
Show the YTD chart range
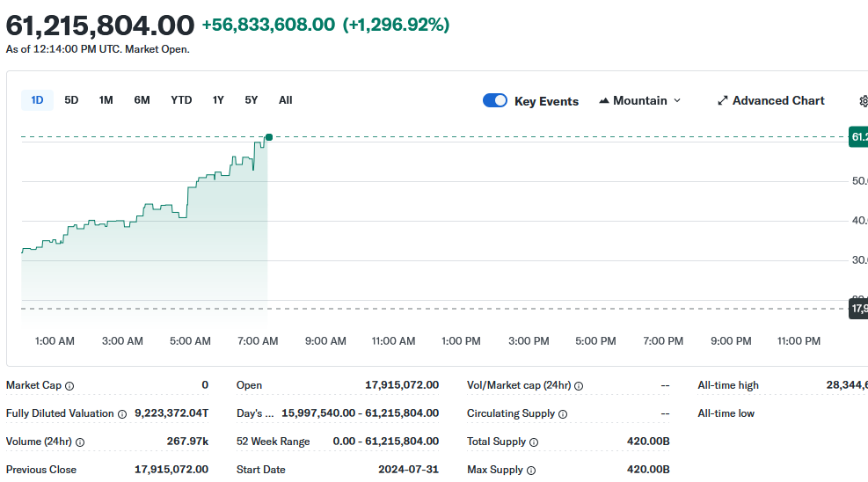(181, 100)
